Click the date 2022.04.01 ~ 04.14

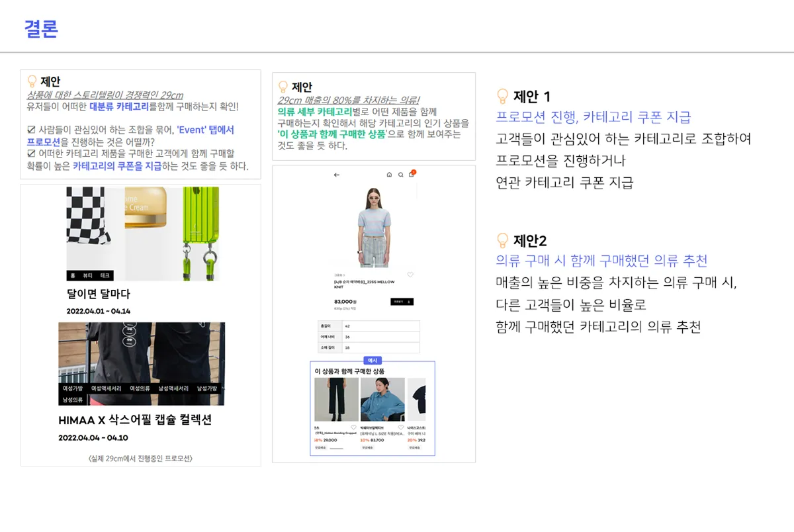click(x=99, y=311)
